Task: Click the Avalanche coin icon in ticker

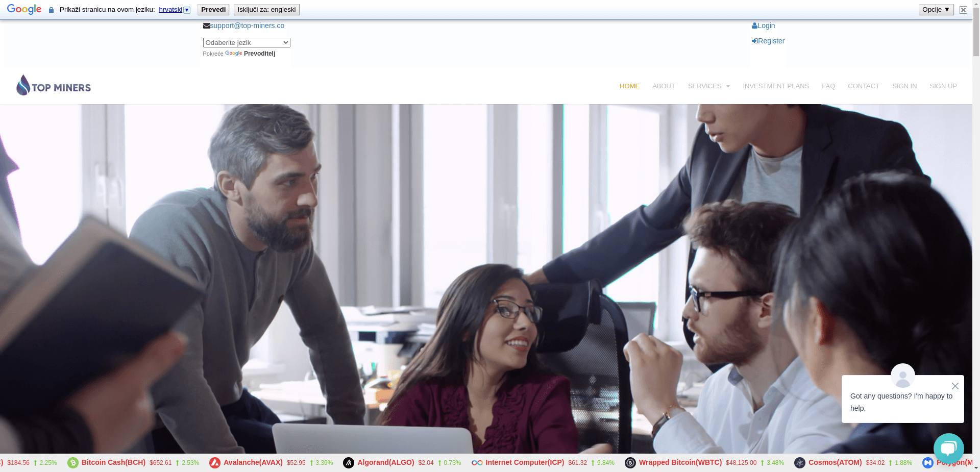Action: click(215, 463)
